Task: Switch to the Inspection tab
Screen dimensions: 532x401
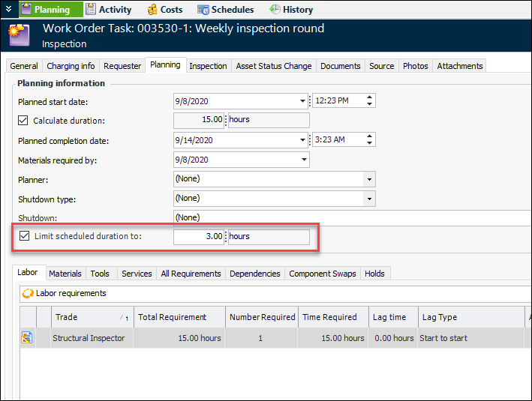Action: pyautogui.click(x=208, y=66)
